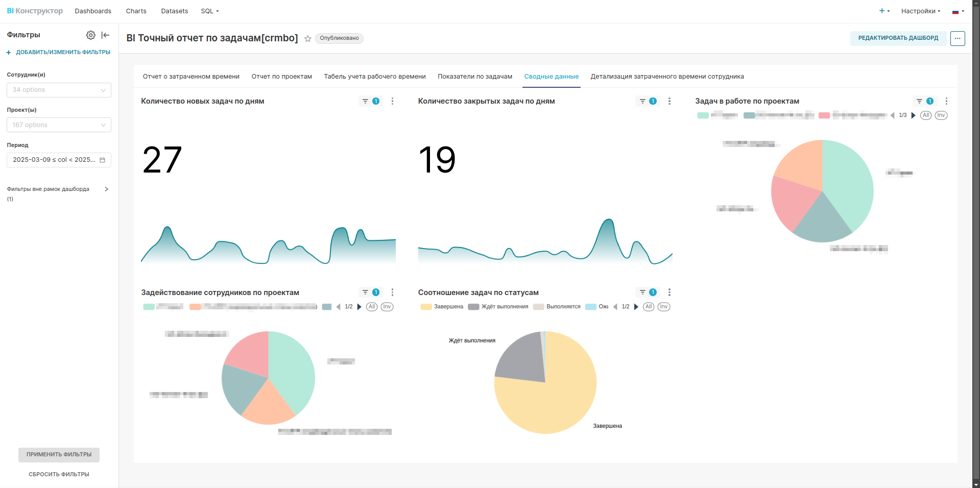
Task: Switch to Отчет по проектам tab
Action: pos(281,77)
